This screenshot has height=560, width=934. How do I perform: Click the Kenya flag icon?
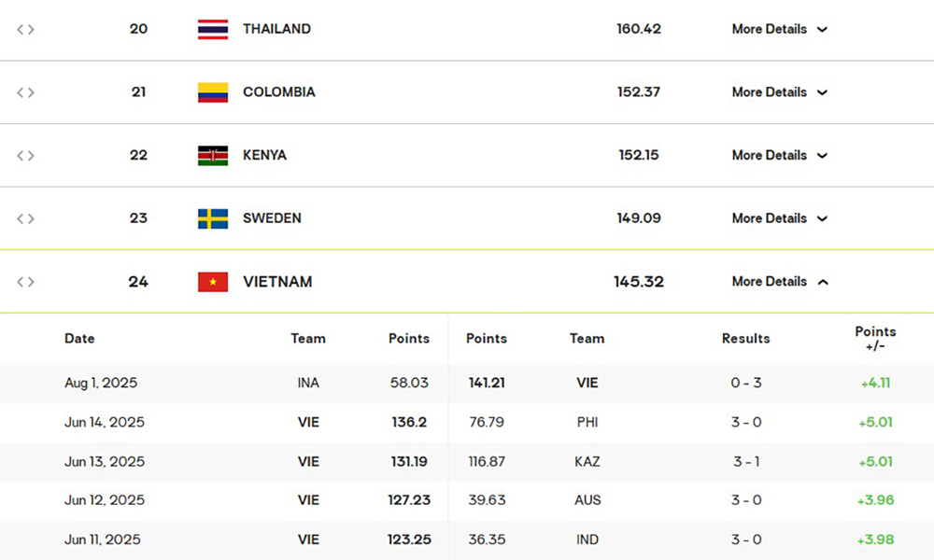click(213, 155)
